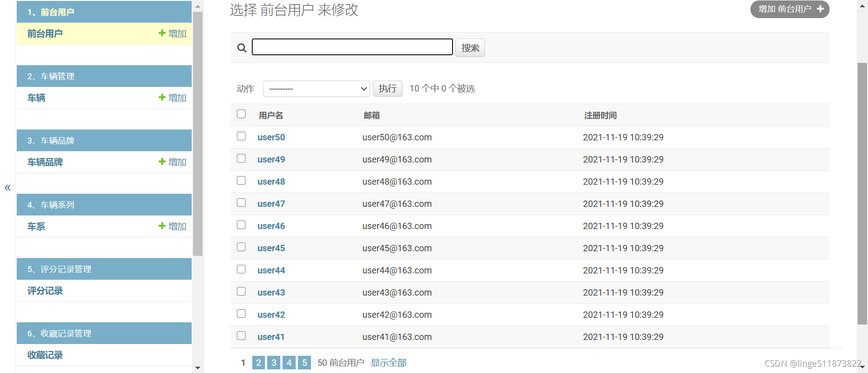
Task: Open 车辆 in the sidebar
Action: [x=36, y=98]
